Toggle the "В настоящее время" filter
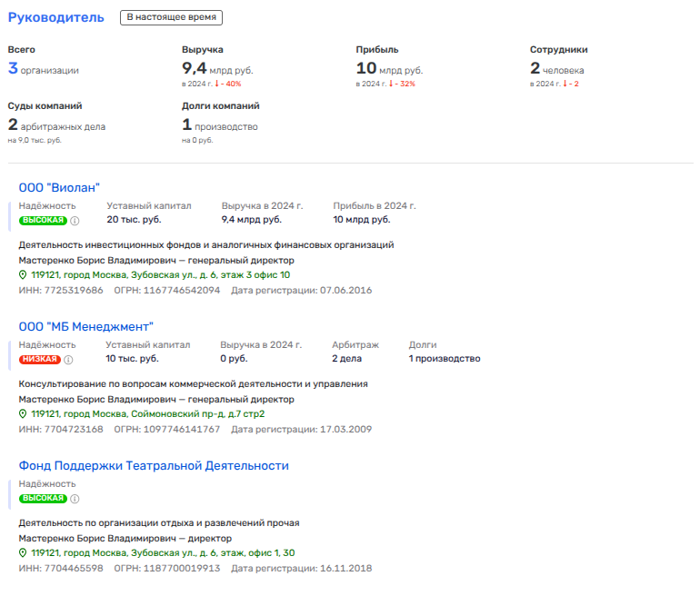The width and height of the screenshot is (700, 596). pos(172,17)
